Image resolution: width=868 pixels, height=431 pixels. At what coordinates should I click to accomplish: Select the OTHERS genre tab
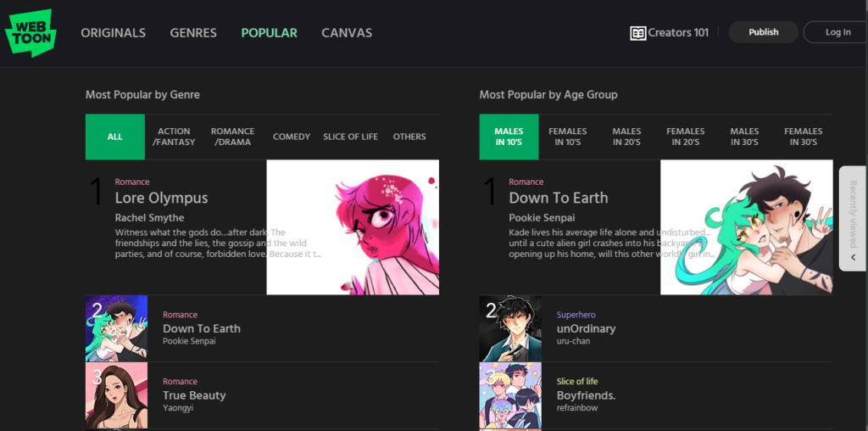click(x=409, y=137)
